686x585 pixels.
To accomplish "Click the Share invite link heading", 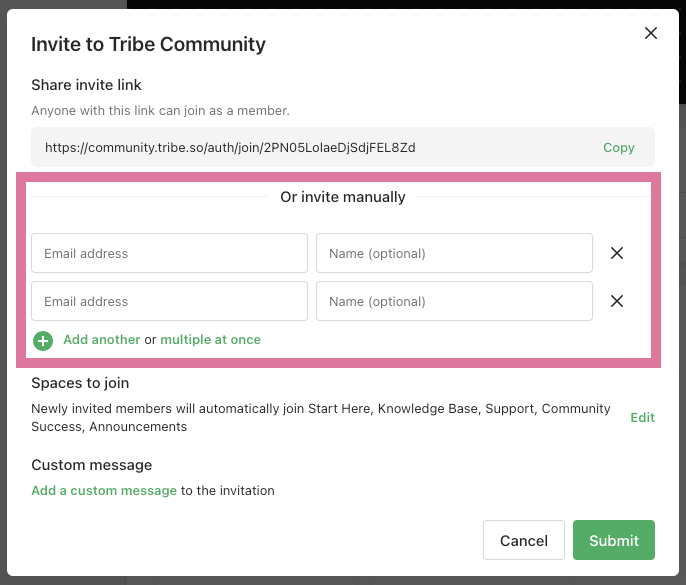I will [x=86, y=85].
